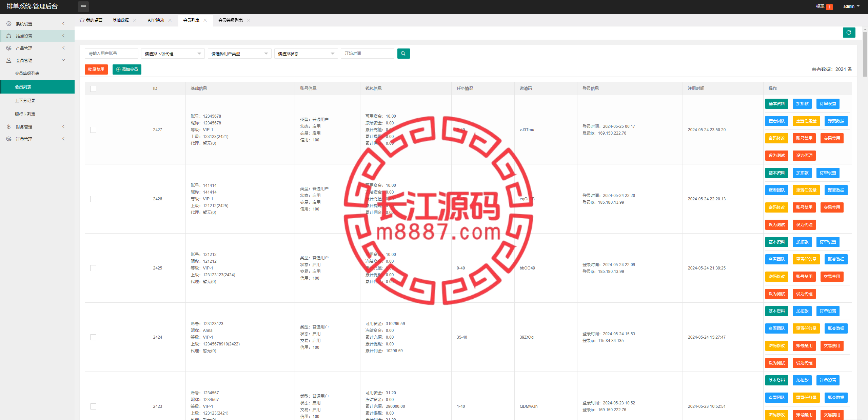
Task: Click the 请输入用户账号 input field
Action: click(x=112, y=54)
